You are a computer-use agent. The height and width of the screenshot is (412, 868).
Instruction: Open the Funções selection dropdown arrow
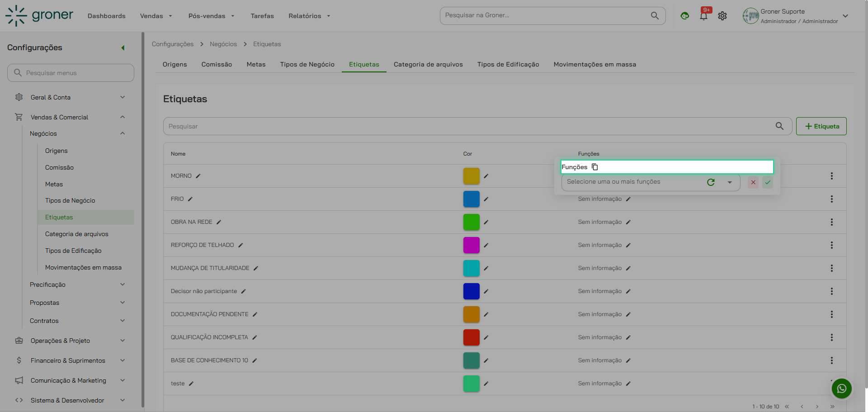pyautogui.click(x=729, y=182)
